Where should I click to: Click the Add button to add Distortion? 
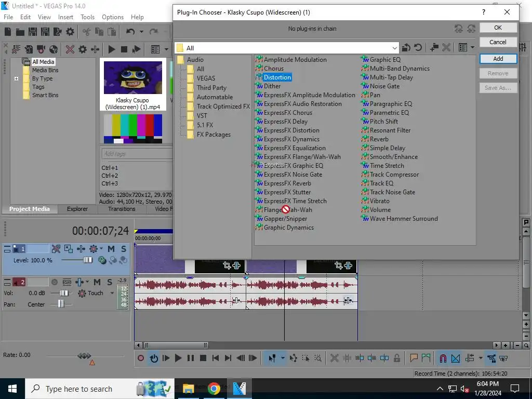click(x=498, y=59)
